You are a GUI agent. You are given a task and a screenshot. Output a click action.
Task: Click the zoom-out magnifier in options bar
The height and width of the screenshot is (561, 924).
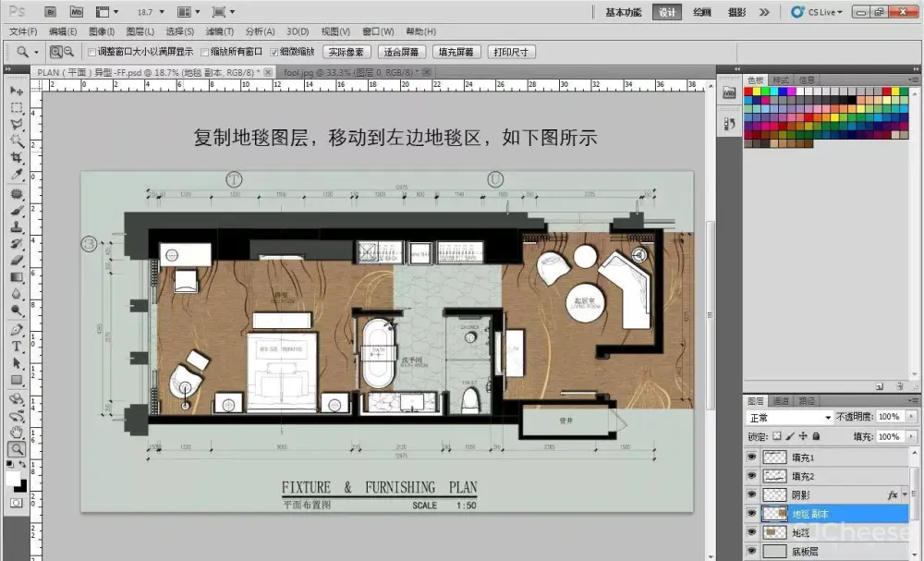tap(70, 52)
